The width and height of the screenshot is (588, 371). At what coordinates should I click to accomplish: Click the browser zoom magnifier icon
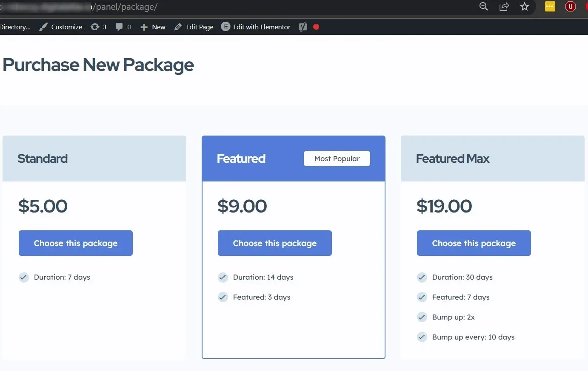483,6
